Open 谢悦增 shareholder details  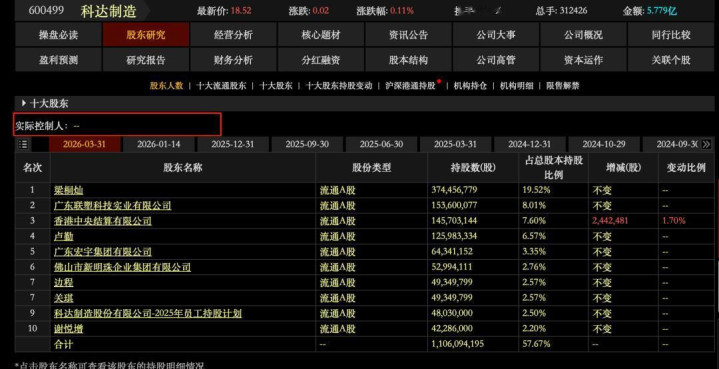tap(68, 329)
